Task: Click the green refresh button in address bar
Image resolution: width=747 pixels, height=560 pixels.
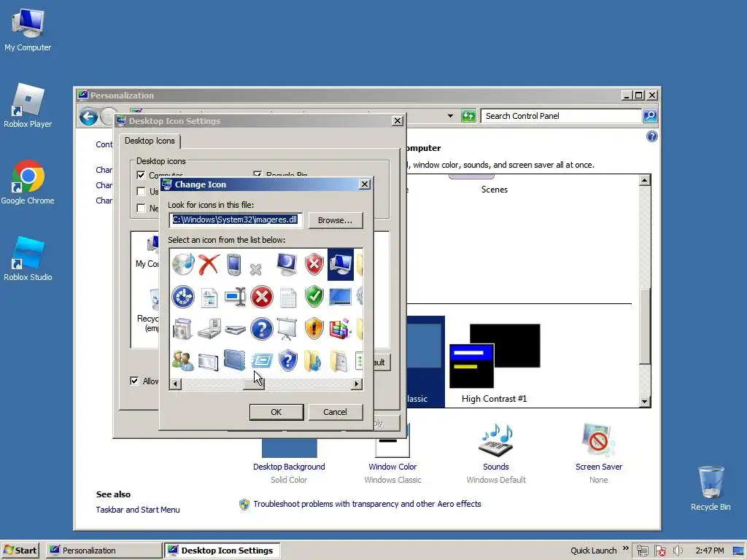Action: coord(468,116)
